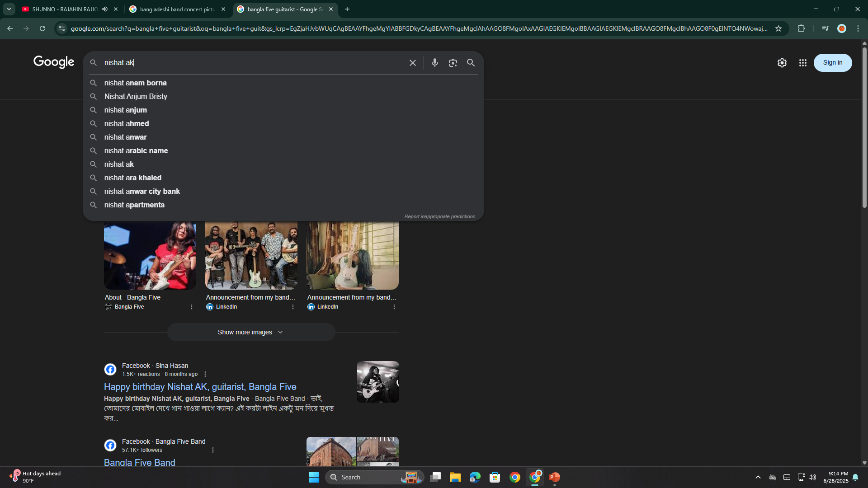Open new tab with plus button
This screenshot has width=868, height=488.
[x=347, y=9]
